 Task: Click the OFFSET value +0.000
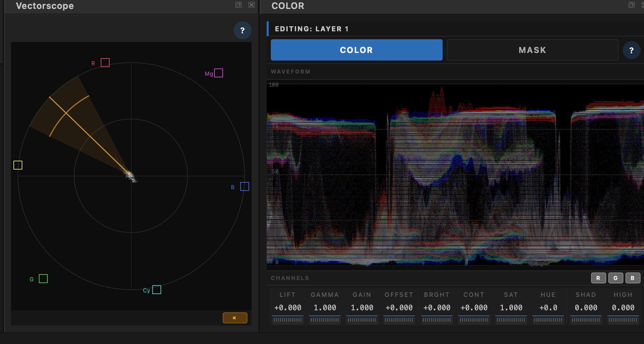point(399,308)
